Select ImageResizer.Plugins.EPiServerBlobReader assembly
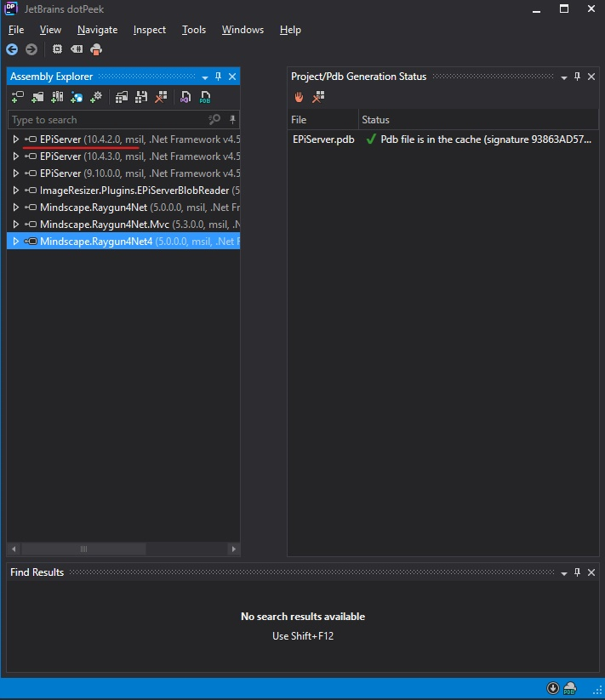The width and height of the screenshot is (605, 700). point(123,191)
